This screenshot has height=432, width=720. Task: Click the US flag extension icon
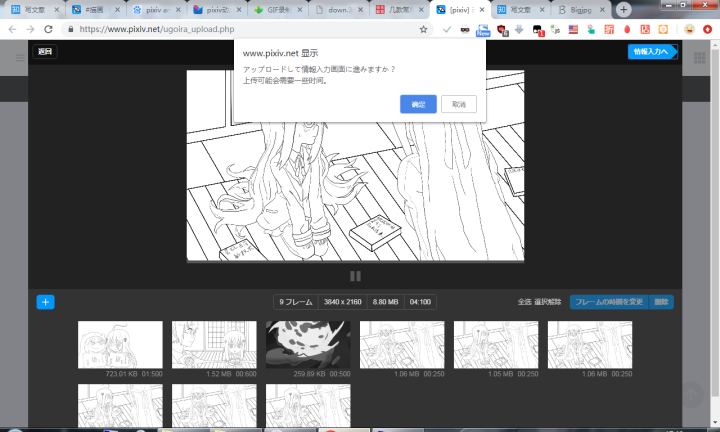click(x=573, y=29)
